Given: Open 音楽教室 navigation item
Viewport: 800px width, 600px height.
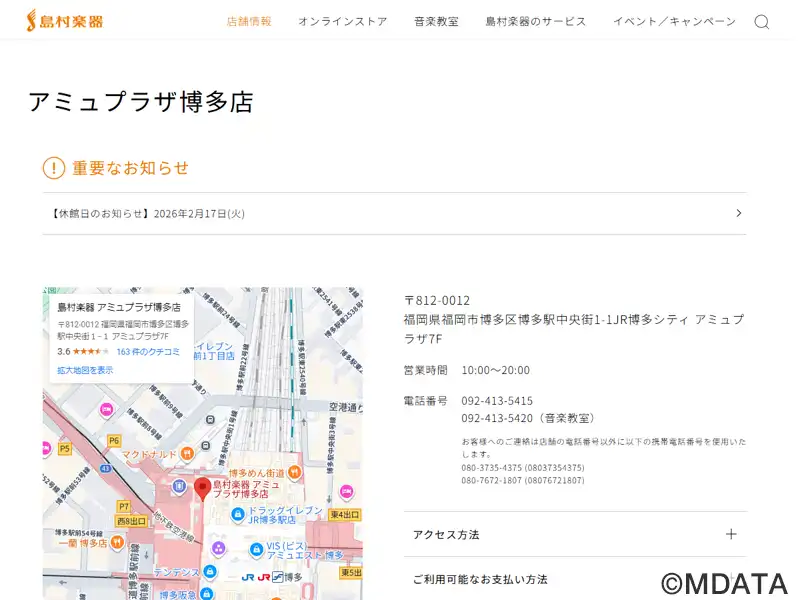Looking at the screenshot, I should [436, 21].
